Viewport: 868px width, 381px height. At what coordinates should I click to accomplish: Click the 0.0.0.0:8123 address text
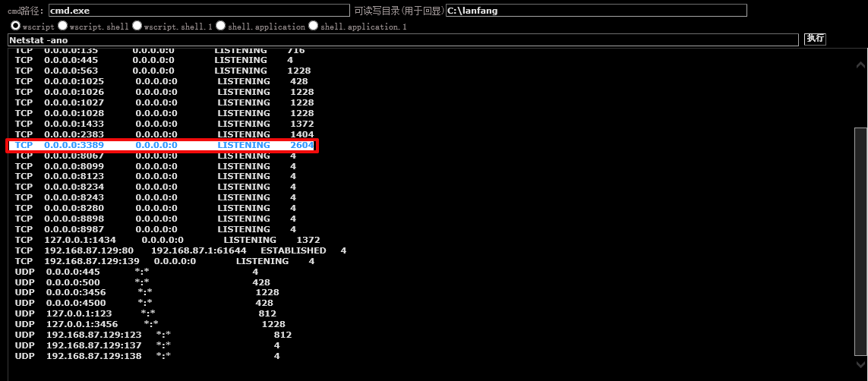74,176
